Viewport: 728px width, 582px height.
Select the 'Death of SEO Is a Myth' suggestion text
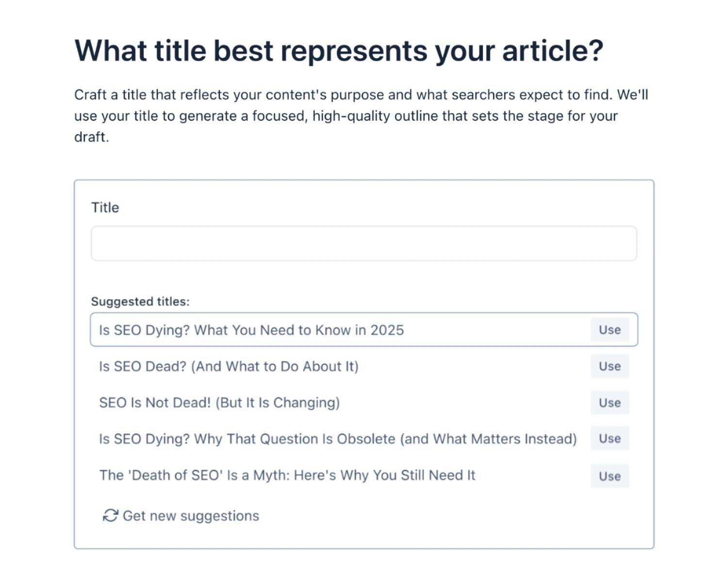pyautogui.click(x=287, y=475)
